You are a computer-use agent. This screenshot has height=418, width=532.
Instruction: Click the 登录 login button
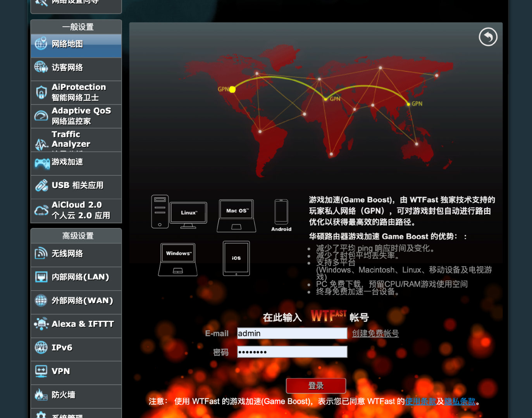click(x=316, y=386)
